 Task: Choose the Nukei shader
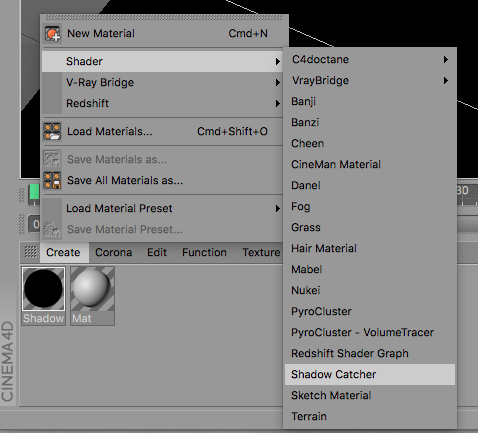coord(370,290)
